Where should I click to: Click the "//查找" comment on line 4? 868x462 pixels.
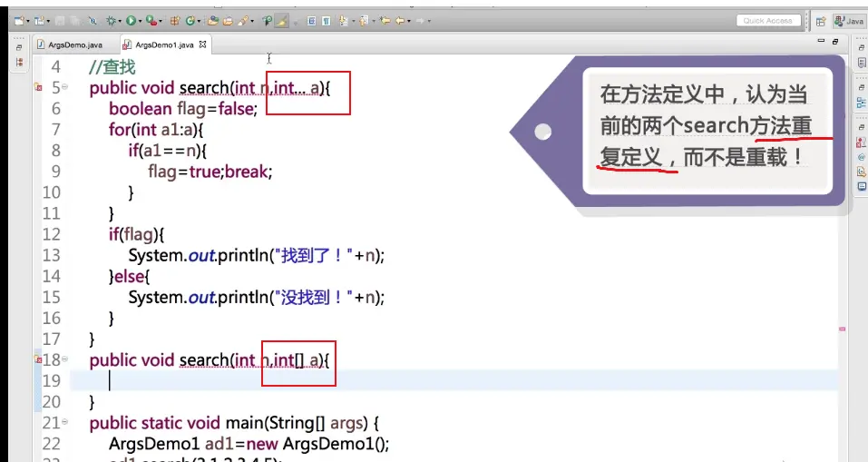112,67
